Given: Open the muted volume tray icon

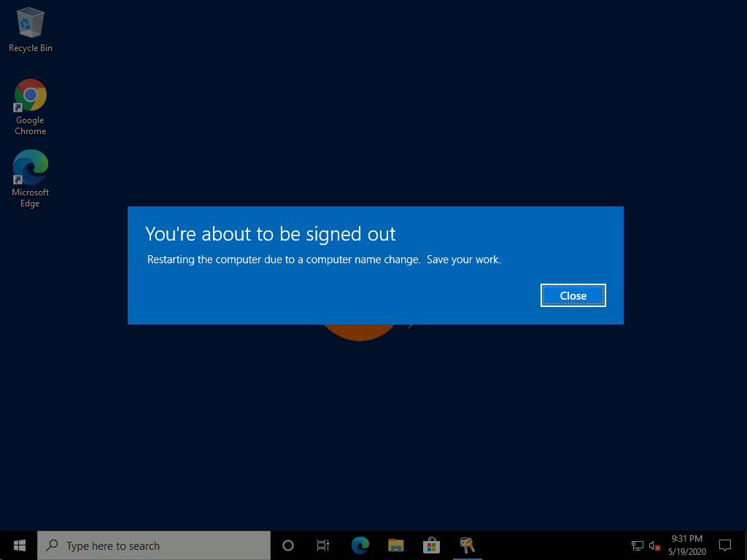Looking at the screenshot, I should coord(654,545).
